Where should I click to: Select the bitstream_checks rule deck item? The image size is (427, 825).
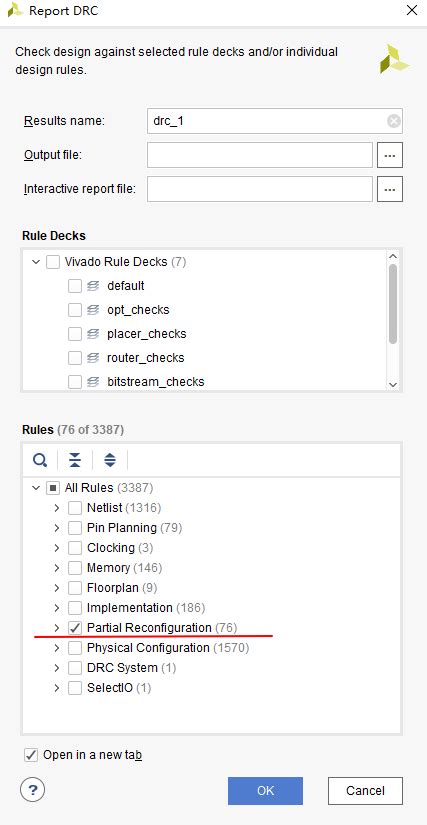point(156,381)
